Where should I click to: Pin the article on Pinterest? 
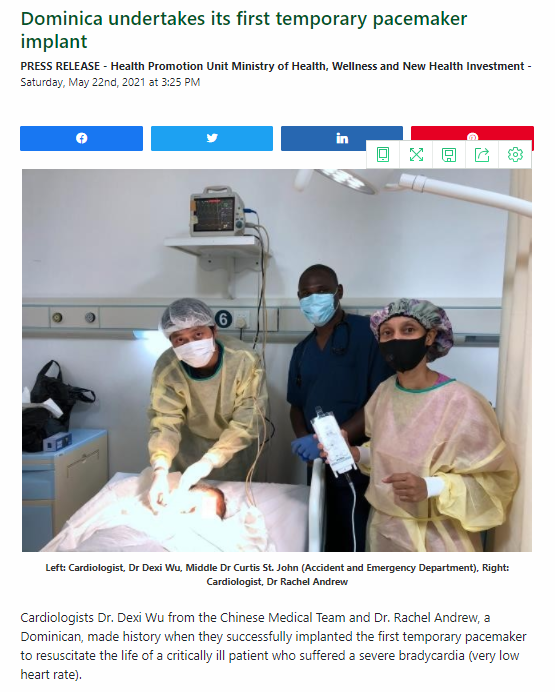tap(472, 134)
